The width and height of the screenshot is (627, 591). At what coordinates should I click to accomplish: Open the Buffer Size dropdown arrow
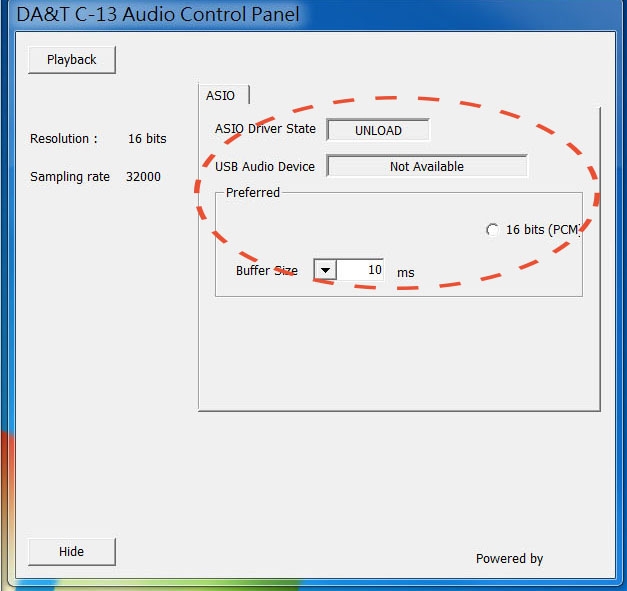[325, 270]
